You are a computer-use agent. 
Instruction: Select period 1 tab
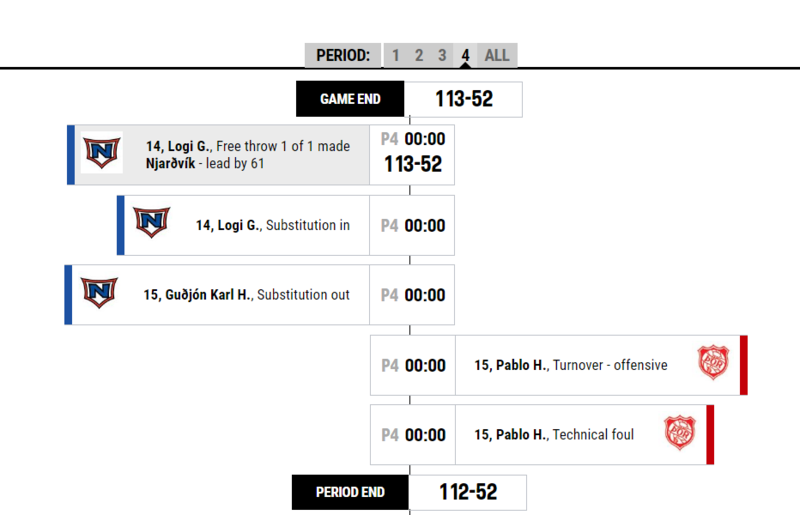click(x=395, y=55)
